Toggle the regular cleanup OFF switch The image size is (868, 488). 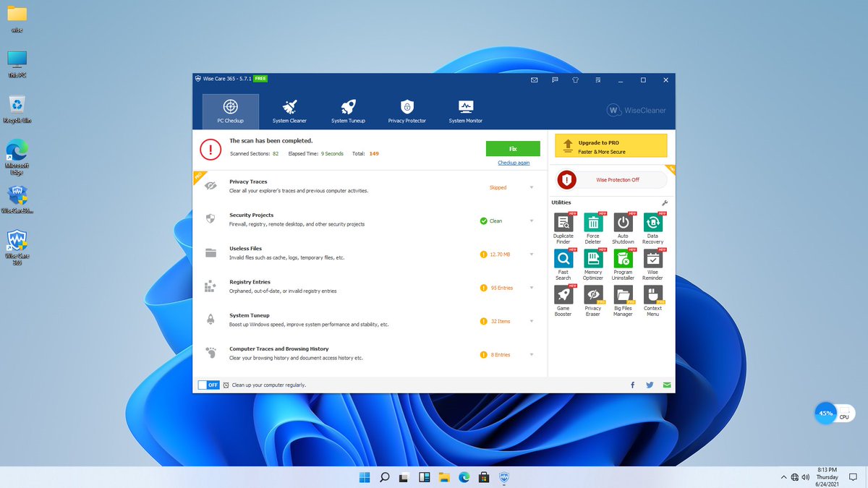pos(208,385)
